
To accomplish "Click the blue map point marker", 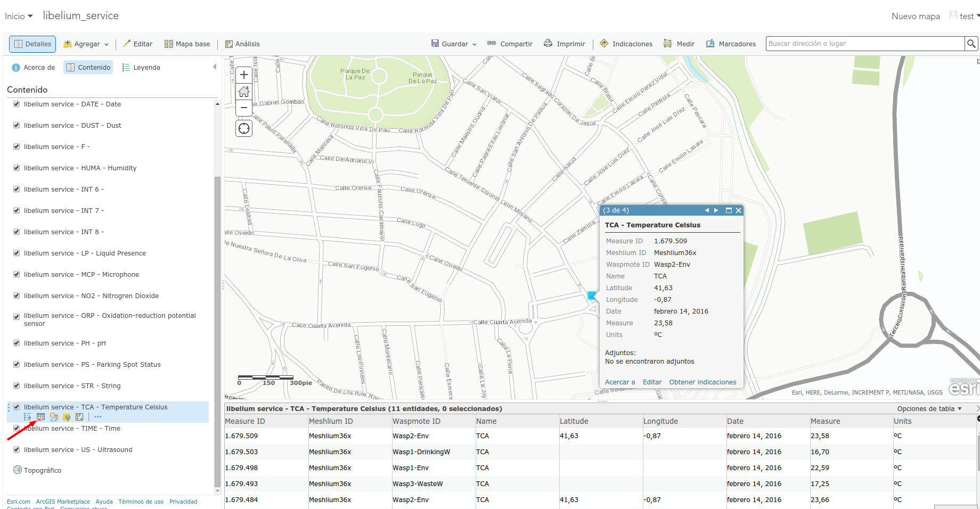I will (592, 295).
